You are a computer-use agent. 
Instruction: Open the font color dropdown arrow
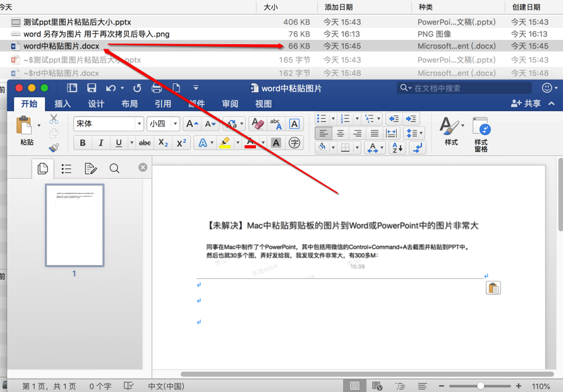tap(263, 143)
